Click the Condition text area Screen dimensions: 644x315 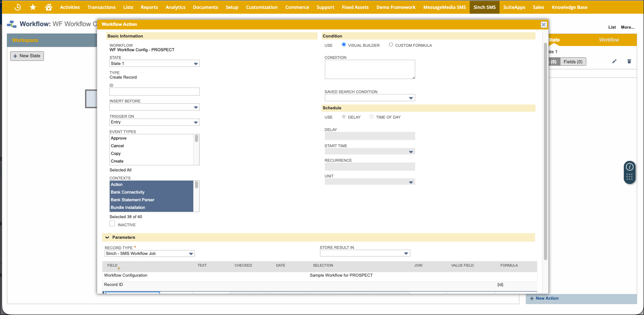tap(370, 69)
